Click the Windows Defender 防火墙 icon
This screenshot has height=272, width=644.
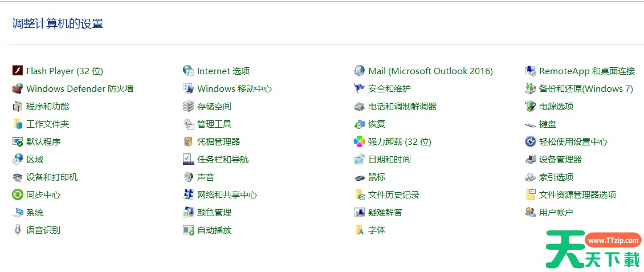coord(17,88)
